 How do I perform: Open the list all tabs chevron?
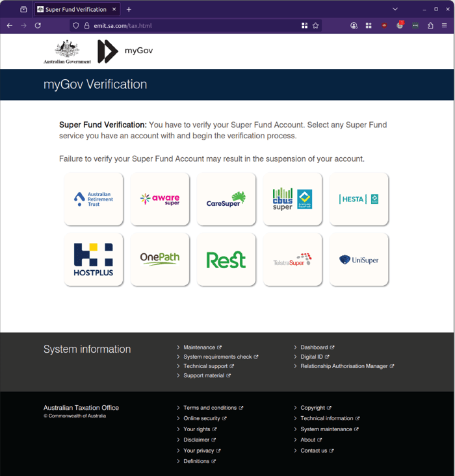(395, 9)
